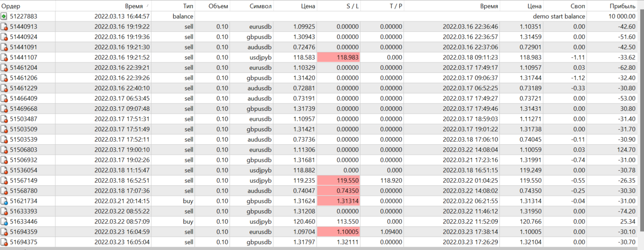Click the icon beside order 51461206
Viewport: 644px width, 250px height.
(4, 78)
